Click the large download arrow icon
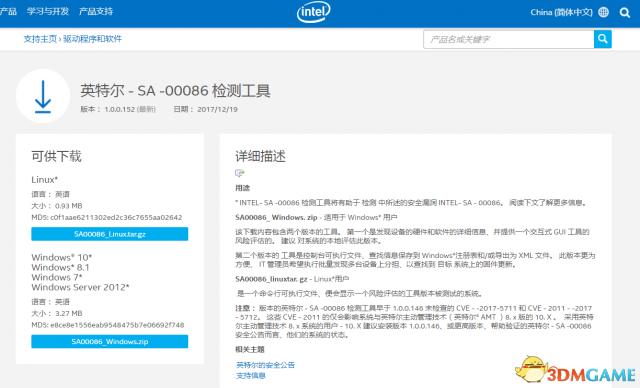This screenshot has height=388, width=640. tap(43, 96)
